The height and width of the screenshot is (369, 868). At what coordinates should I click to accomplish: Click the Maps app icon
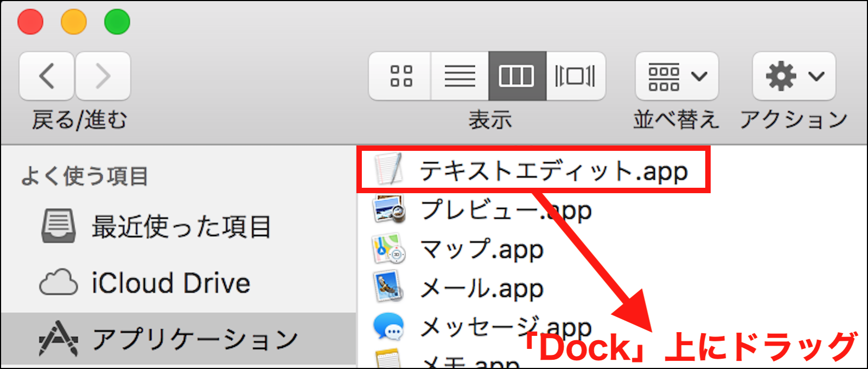[389, 249]
